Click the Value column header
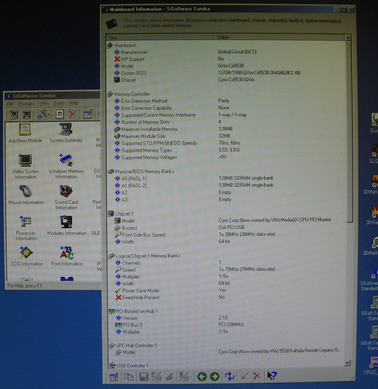This screenshot has width=378, height=389. coord(280,37)
